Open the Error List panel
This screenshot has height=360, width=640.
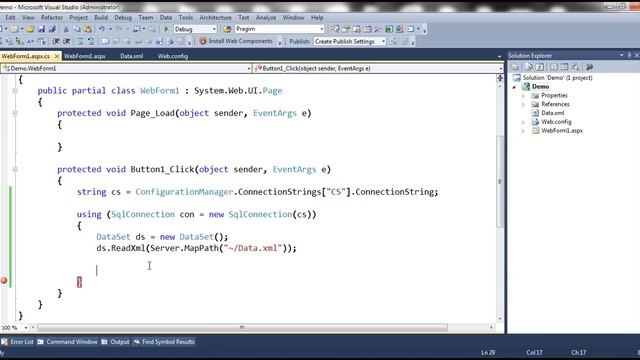click(17, 342)
